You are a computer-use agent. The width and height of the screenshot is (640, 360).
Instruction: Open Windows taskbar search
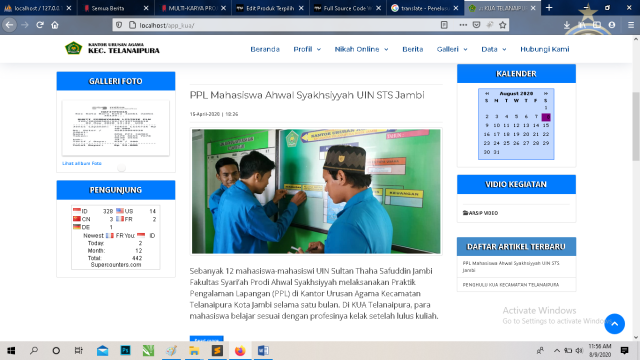click(34, 351)
